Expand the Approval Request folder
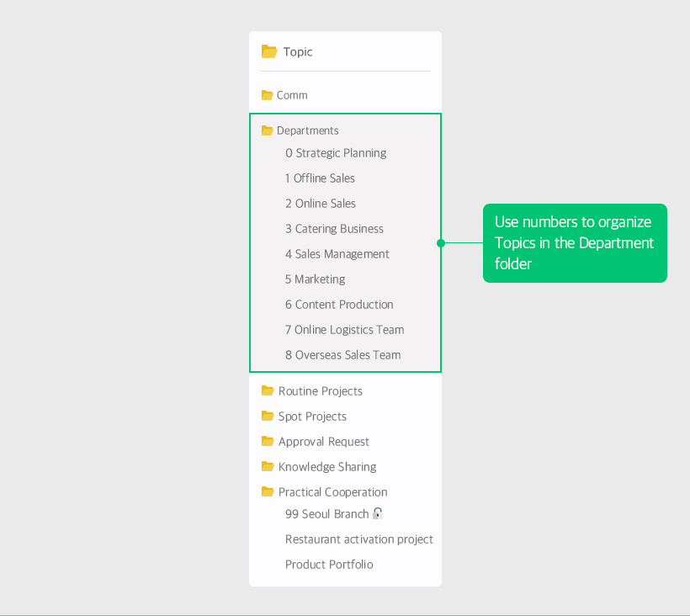The width and height of the screenshot is (690, 616). click(x=323, y=441)
